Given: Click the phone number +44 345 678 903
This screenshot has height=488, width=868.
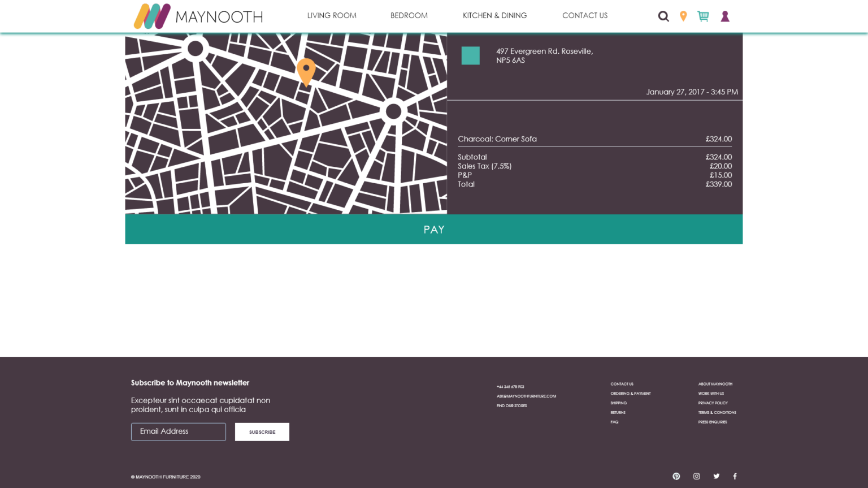Looking at the screenshot, I should coord(510,387).
